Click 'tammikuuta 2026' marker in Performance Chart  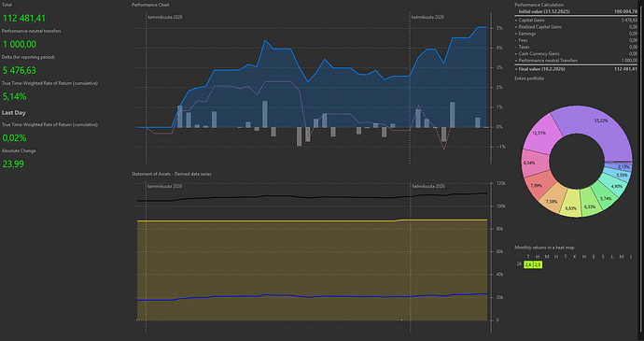[165, 17]
